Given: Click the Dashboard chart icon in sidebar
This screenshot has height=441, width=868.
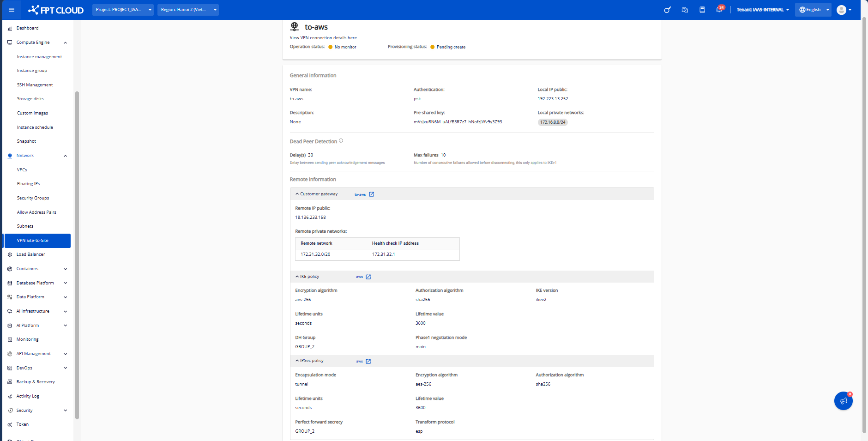Looking at the screenshot, I should pos(10,28).
